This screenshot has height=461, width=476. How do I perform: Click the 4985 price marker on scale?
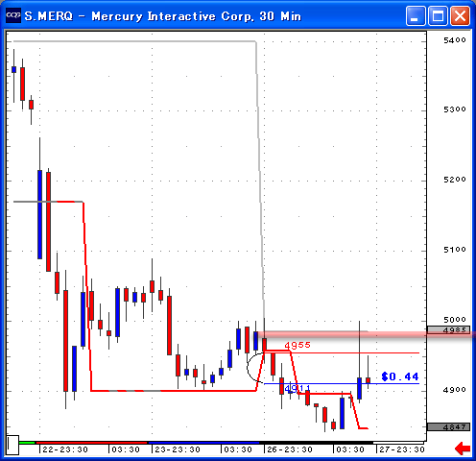[x=448, y=329]
